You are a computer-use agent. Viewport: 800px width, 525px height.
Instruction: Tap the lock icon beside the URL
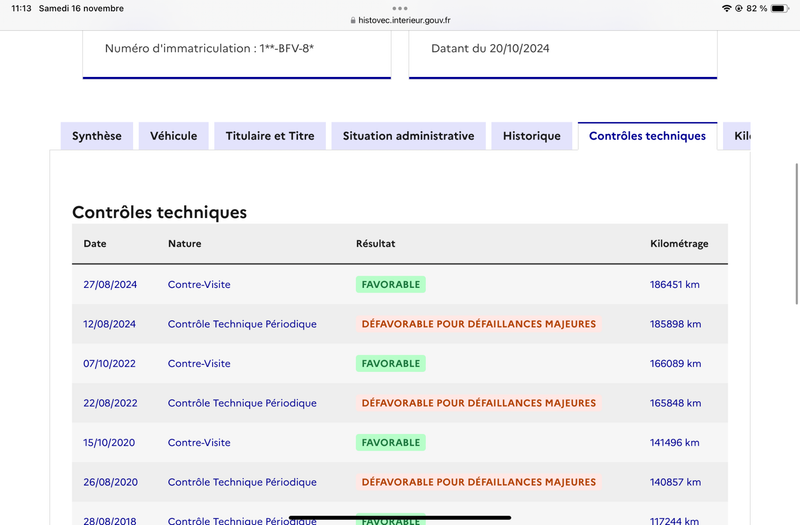click(353, 20)
